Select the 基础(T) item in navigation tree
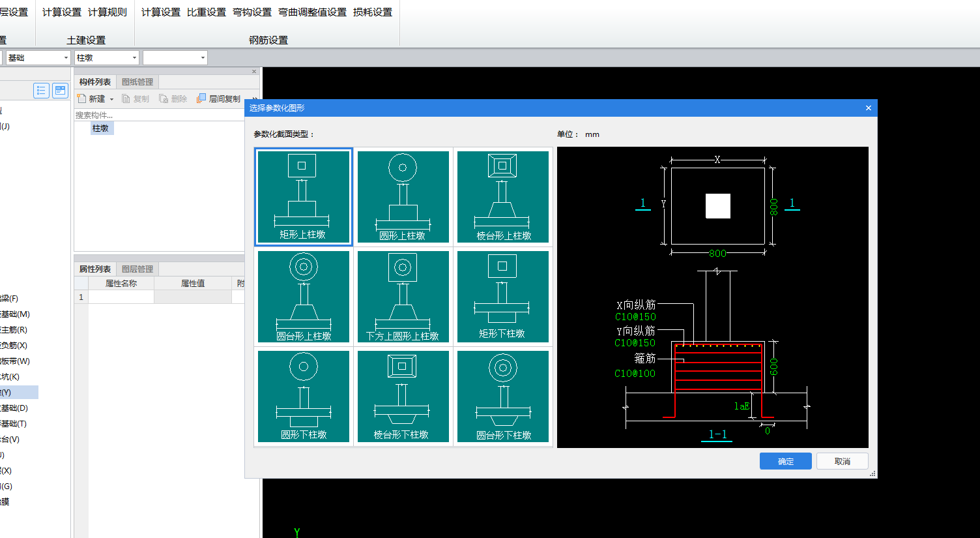Image resolution: width=980 pixels, height=538 pixels. [14, 424]
